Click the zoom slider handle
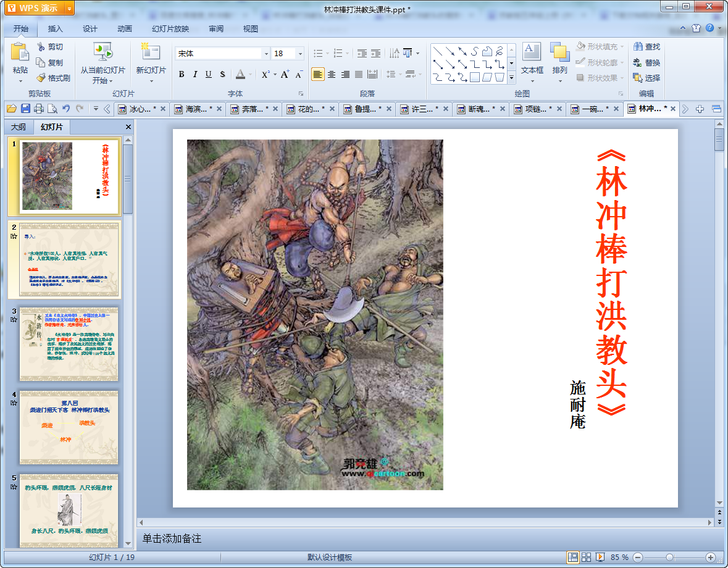The height and width of the screenshot is (568, 728). 669,558
